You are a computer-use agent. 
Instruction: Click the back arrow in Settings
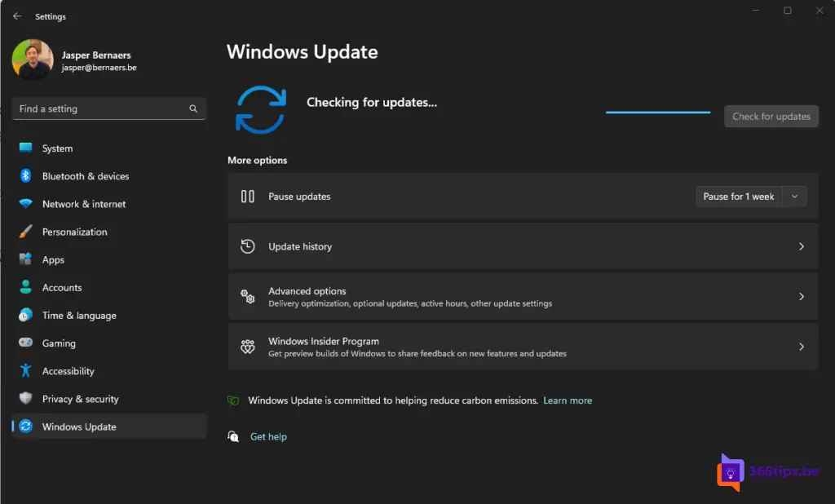[17, 16]
